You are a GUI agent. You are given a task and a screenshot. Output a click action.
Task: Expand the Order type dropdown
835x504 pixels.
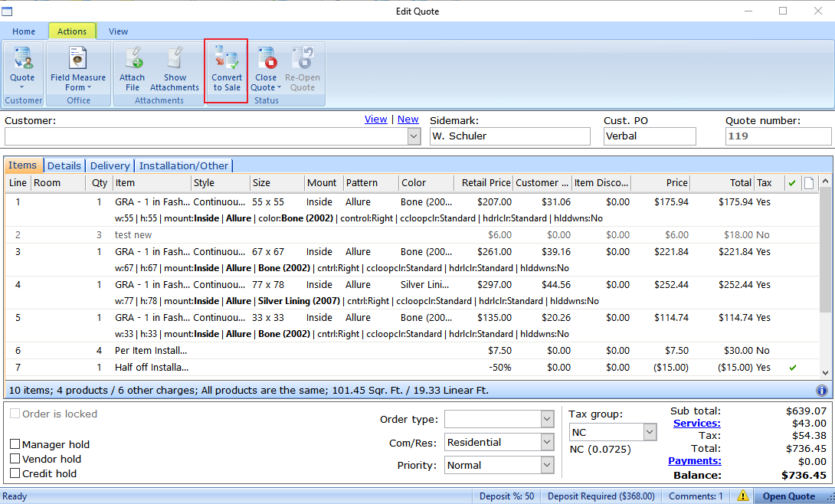547,419
